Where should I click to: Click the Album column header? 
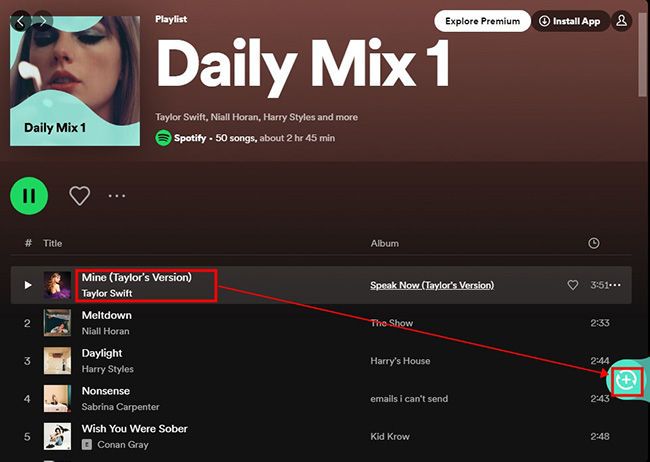(385, 243)
